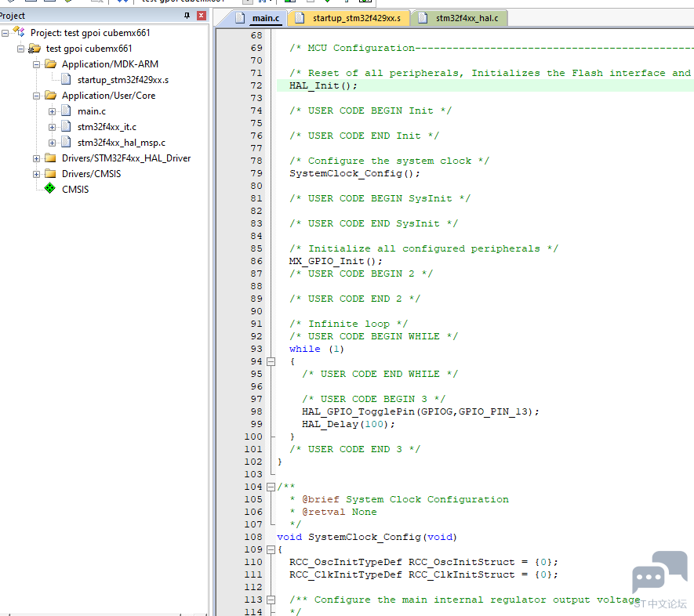This screenshot has width=694, height=616.
Task: Click the Infinite loop comment on line 91
Action: point(349,324)
